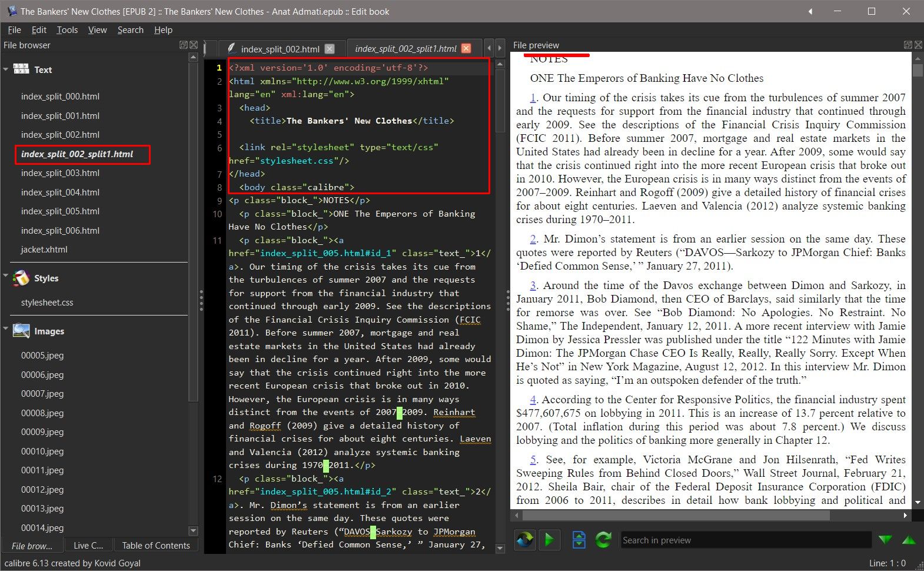Click the split-file-at-location icon in preview

579,539
